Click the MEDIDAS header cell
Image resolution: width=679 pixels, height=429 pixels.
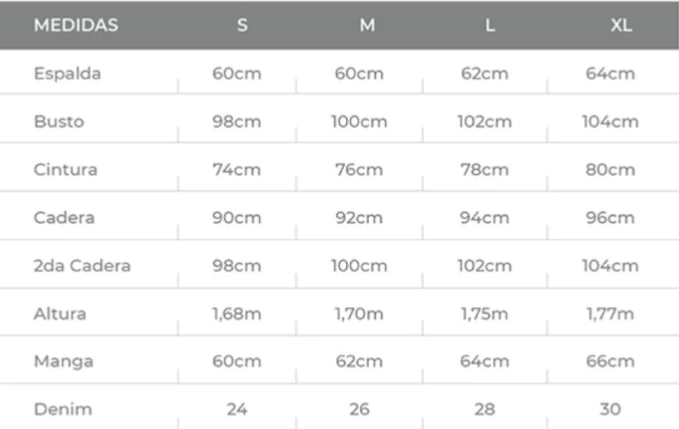pos(76,26)
